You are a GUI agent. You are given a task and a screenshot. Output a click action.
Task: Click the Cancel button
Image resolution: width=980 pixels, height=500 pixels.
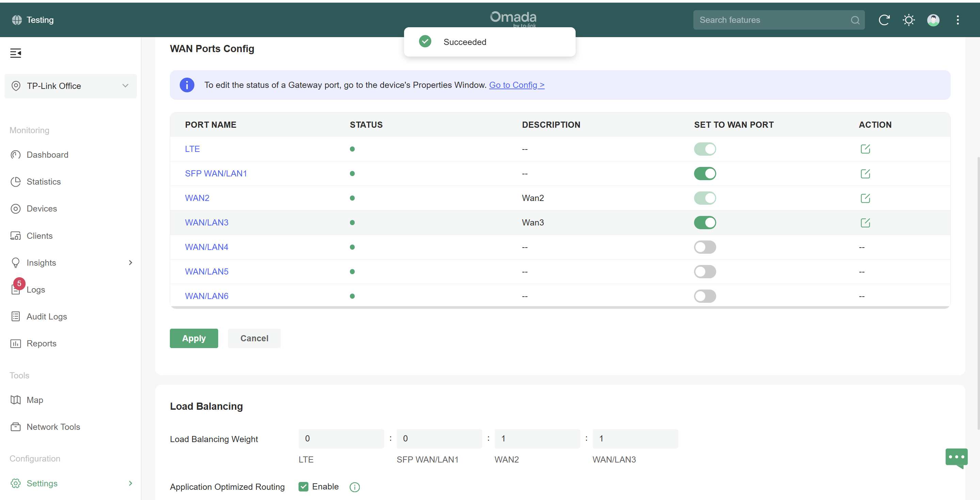pyautogui.click(x=254, y=338)
